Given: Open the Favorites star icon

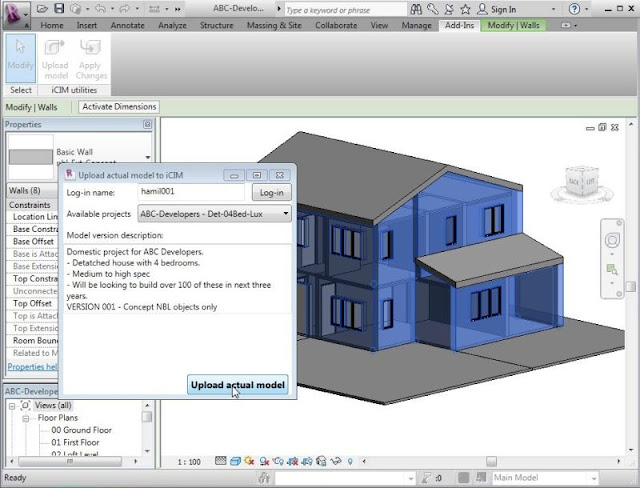Looking at the screenshot, I should 465,9.
